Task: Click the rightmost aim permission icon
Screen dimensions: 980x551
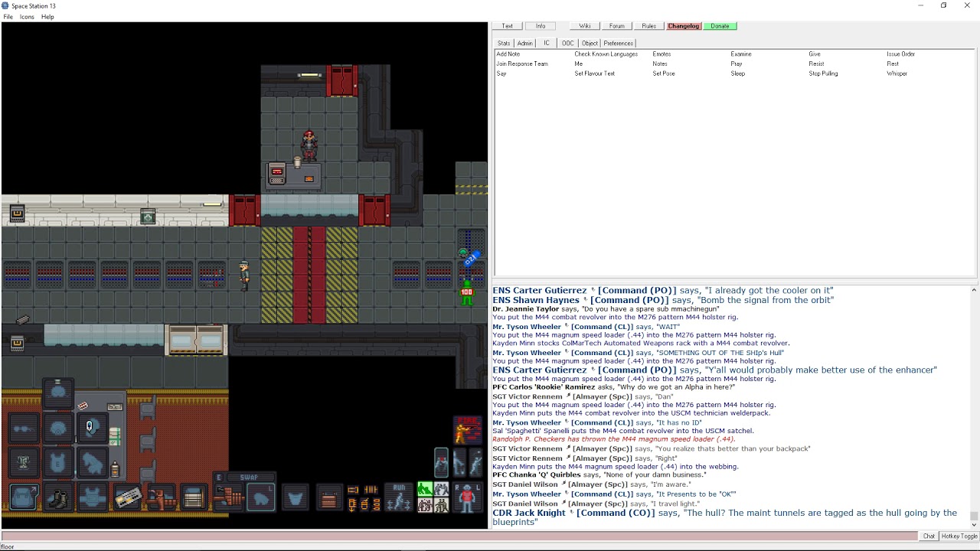Action: click(x=475, y=462)
